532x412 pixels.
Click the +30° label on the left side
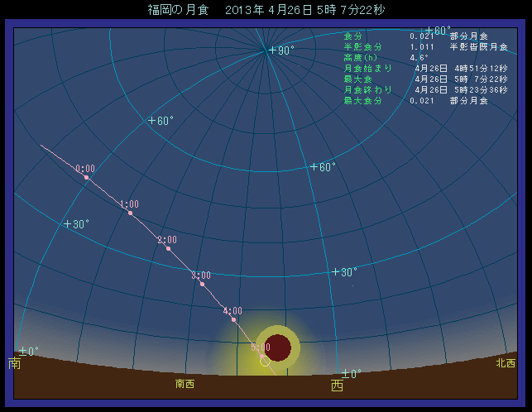pos(76,223)
